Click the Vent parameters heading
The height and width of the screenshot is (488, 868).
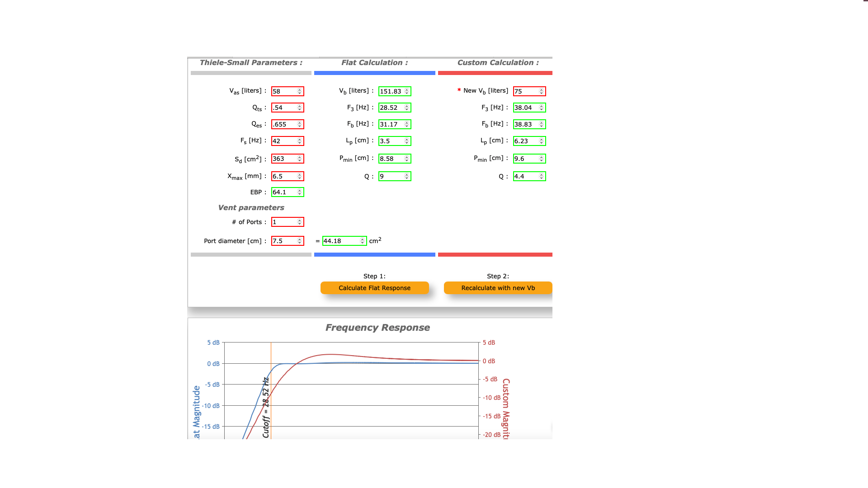click(251, 208)
